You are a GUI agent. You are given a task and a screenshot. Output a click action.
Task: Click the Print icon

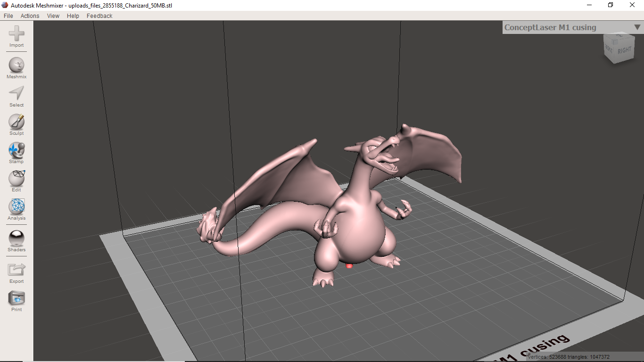pos(17,298)
